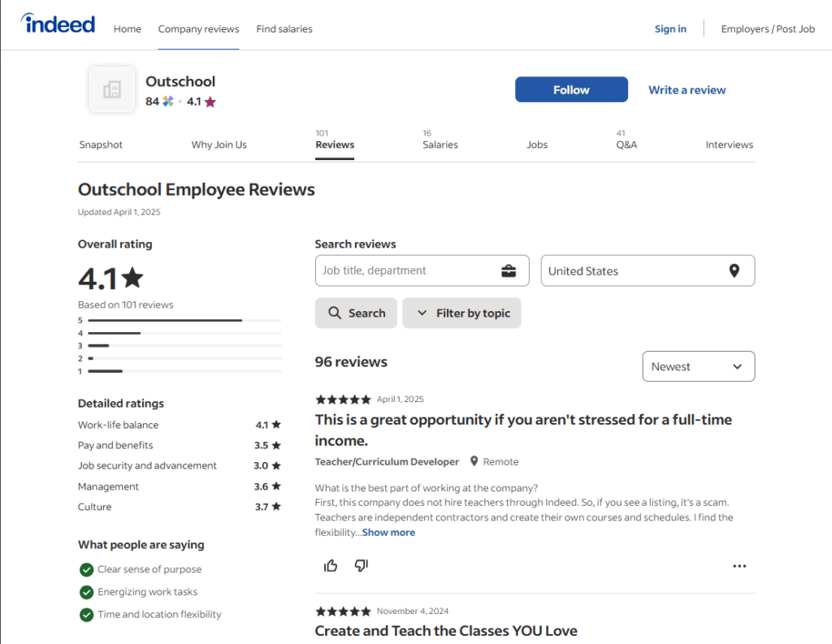Viewport: 832px width, 644px height.
Task: Click Show more on the first review
Action: click(388, 532)
